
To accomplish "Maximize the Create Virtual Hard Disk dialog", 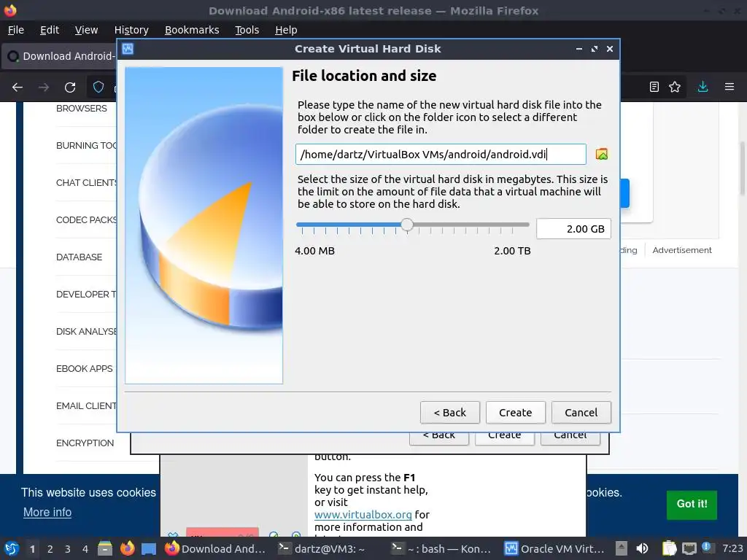I will pyautogui.click(x=594, y=49).
